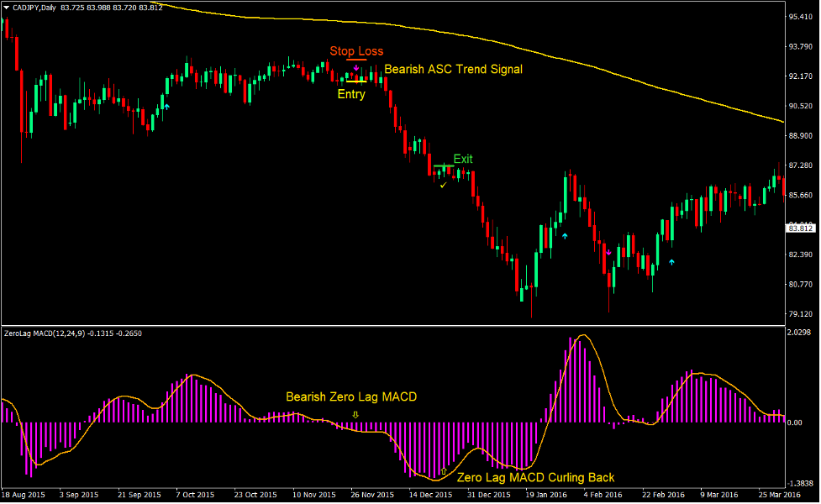821x504 pixels.
Task: Click the magenta down arrow near February 2016 candles
Action: (x=608, y=253)
